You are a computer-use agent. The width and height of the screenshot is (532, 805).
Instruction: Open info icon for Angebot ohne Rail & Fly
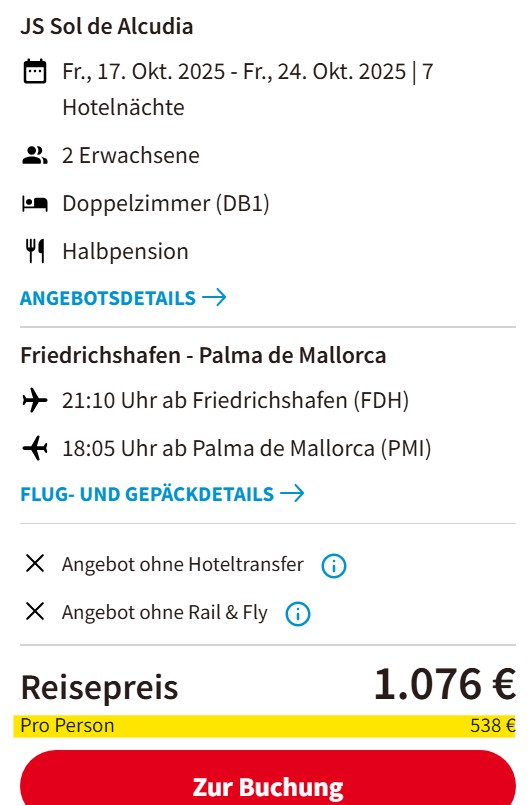[298, 614]
